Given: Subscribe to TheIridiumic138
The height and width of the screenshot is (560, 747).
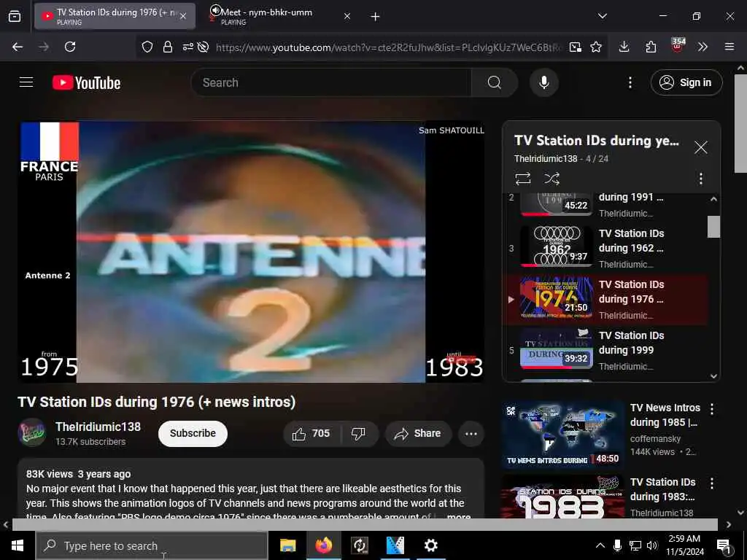Looking at the screenshot, I should [x=193, y=433].
